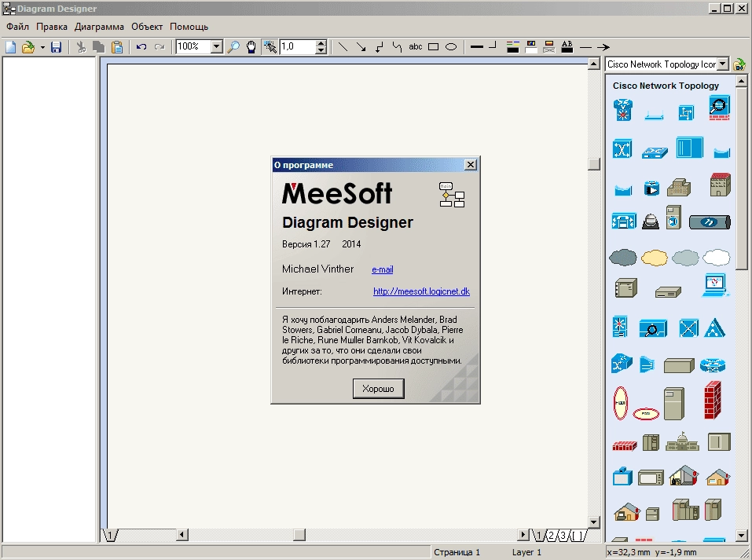The height and width of the screenshot is (560, 752).
Task: Choose the arrow line end style
Action: click(603, 47)
